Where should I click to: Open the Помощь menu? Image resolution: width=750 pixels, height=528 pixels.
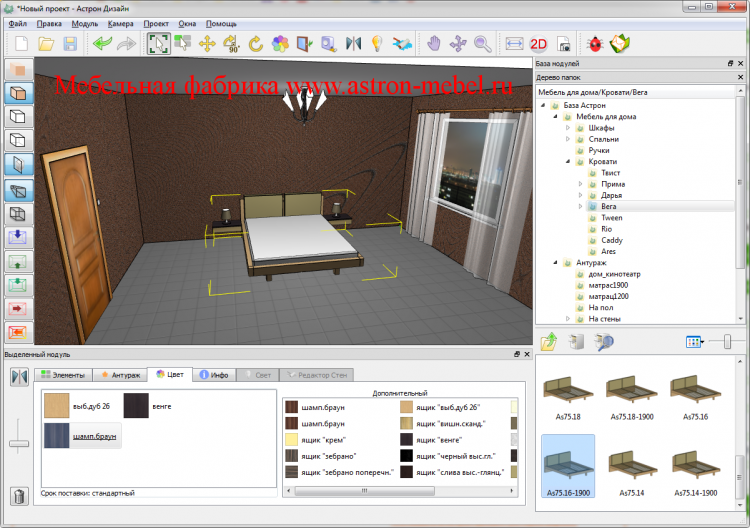point(221,23)
